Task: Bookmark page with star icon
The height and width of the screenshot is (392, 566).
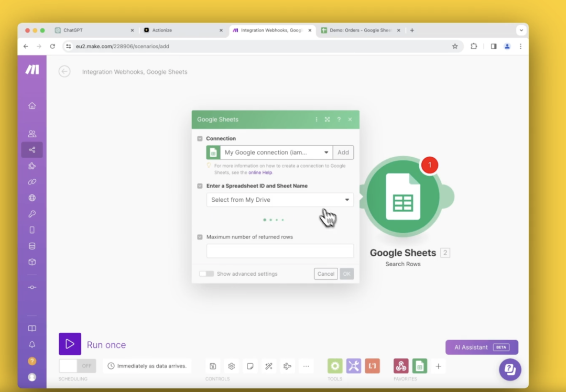Action: pyautogui.click(x=455, y=46)
